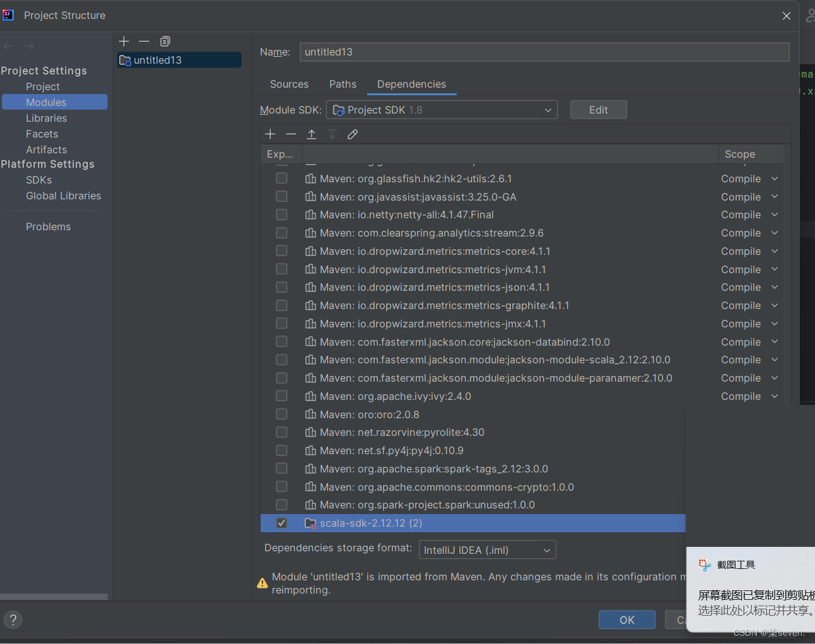Toggle export checkbox for pyrolite:4.30

[x=281, y=432]
